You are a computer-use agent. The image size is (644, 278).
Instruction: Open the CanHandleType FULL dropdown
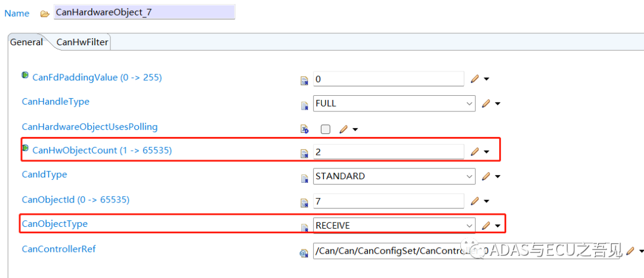[469, 104]
